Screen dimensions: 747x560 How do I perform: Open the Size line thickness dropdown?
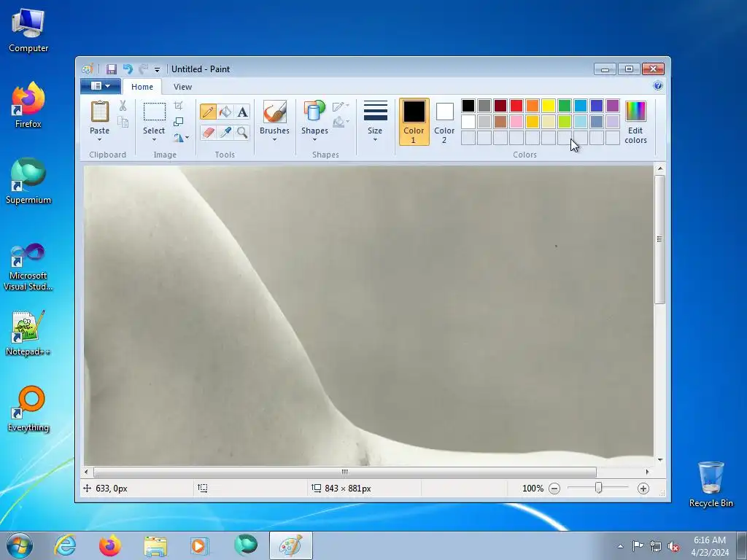coord(375,122)
